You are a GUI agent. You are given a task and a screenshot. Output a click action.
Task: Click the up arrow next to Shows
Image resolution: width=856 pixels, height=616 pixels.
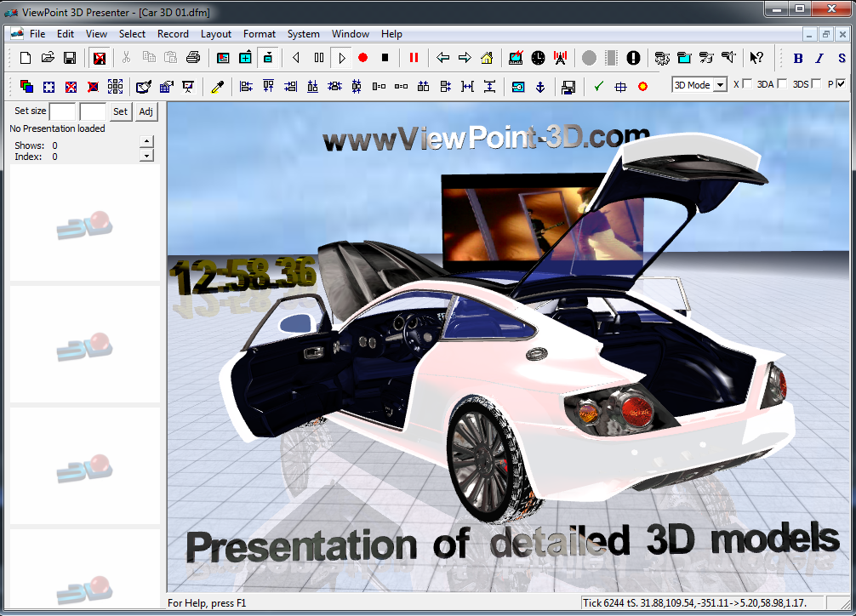pyautogui.click(x=146, y=141)
